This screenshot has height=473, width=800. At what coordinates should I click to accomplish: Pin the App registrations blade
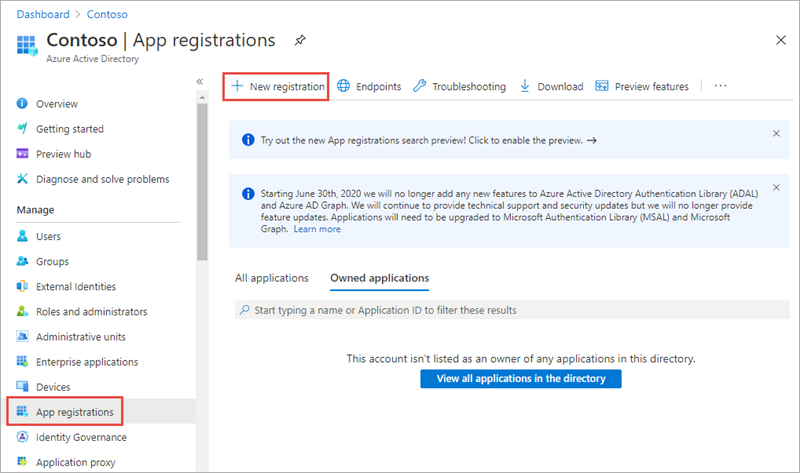[x=300, y=40]
